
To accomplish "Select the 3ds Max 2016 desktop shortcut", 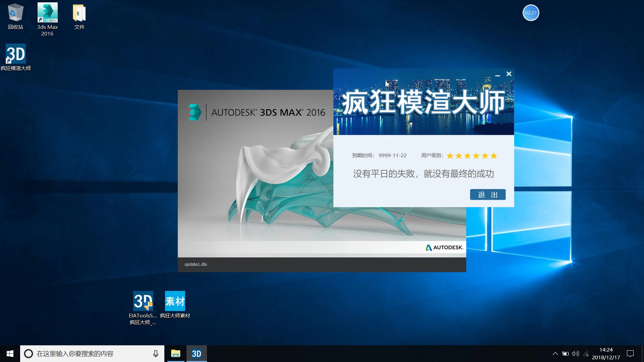I will [x=47, y=19].
